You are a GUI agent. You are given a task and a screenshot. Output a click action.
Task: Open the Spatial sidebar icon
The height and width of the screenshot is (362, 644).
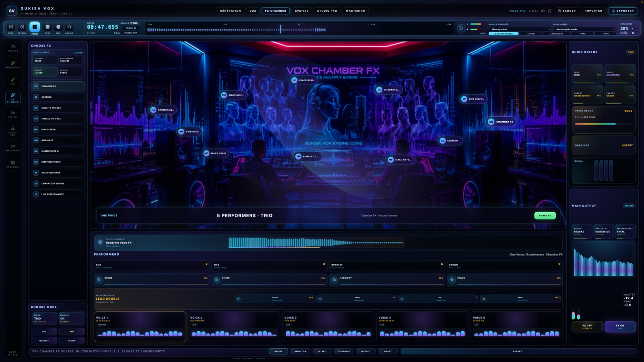click(12, 114)
